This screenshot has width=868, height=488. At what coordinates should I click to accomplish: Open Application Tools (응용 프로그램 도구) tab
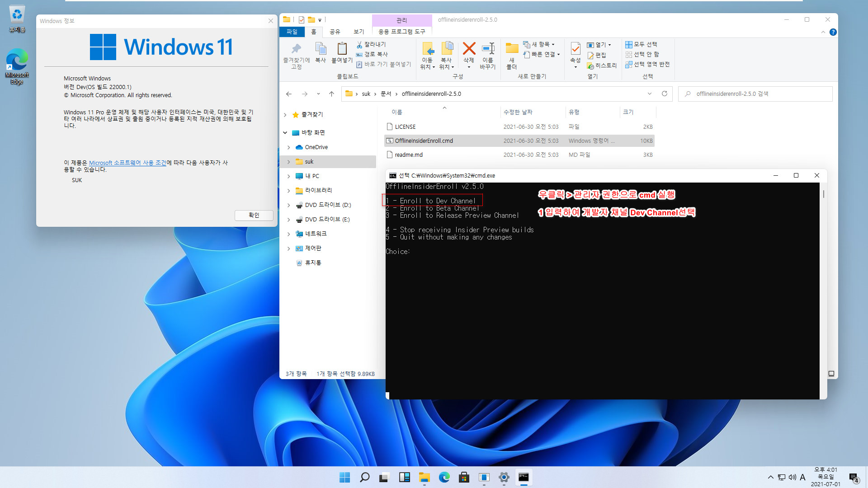click(402, 32)
